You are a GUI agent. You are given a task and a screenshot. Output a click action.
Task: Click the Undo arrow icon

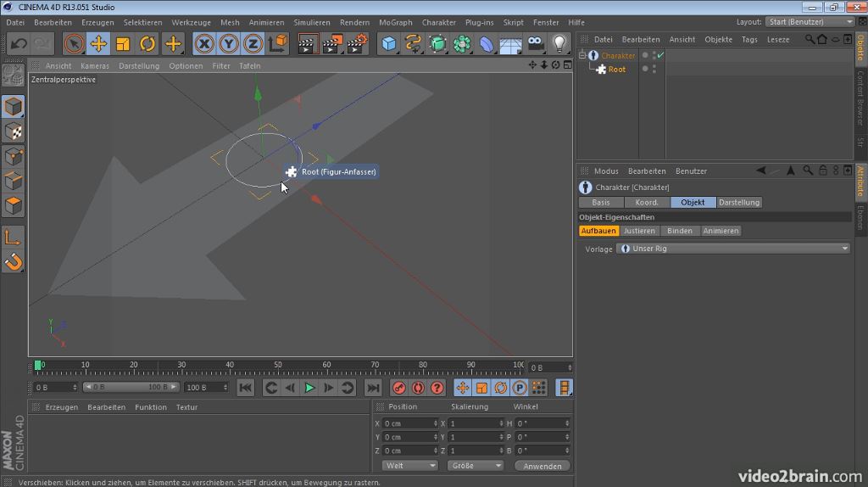coord(19,44)
